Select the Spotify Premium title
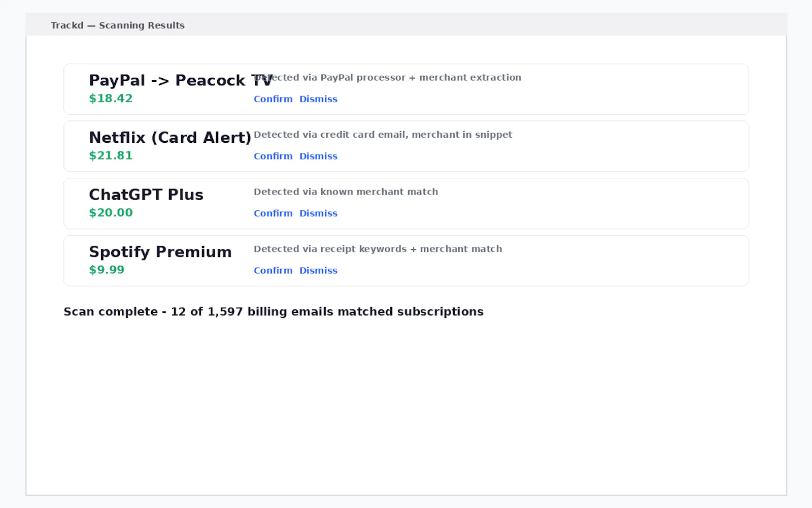The image size is (812, 508). tap(160, 252)
